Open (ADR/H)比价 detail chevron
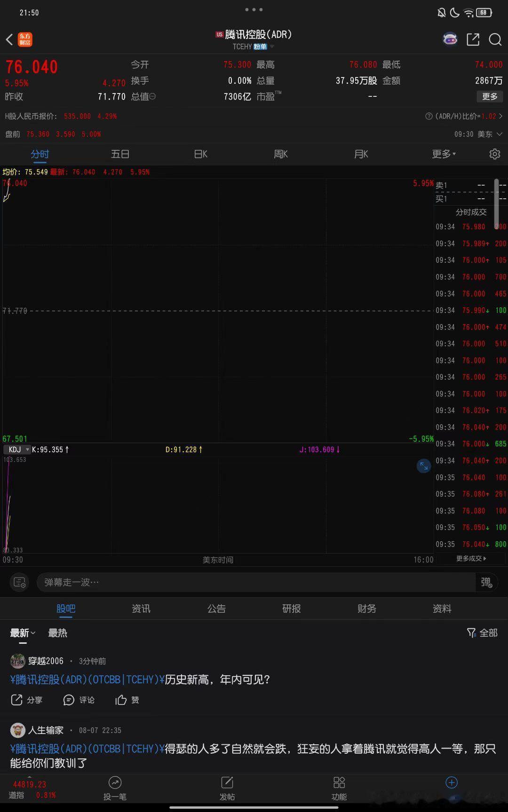This screenshot has height=812, width=508. (x=500, y=116)
